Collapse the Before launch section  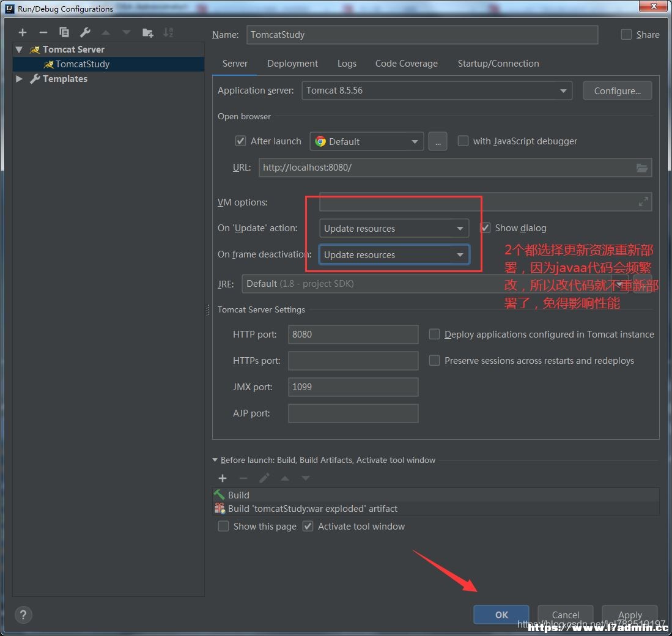click(215, 460)
